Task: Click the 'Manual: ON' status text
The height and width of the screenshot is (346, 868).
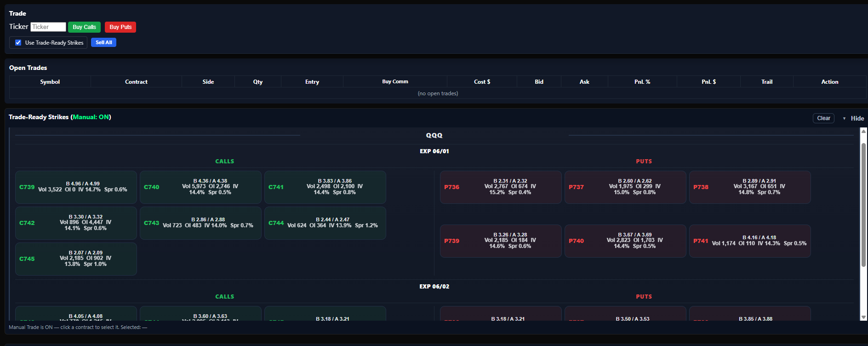Action: coord(91,117)
